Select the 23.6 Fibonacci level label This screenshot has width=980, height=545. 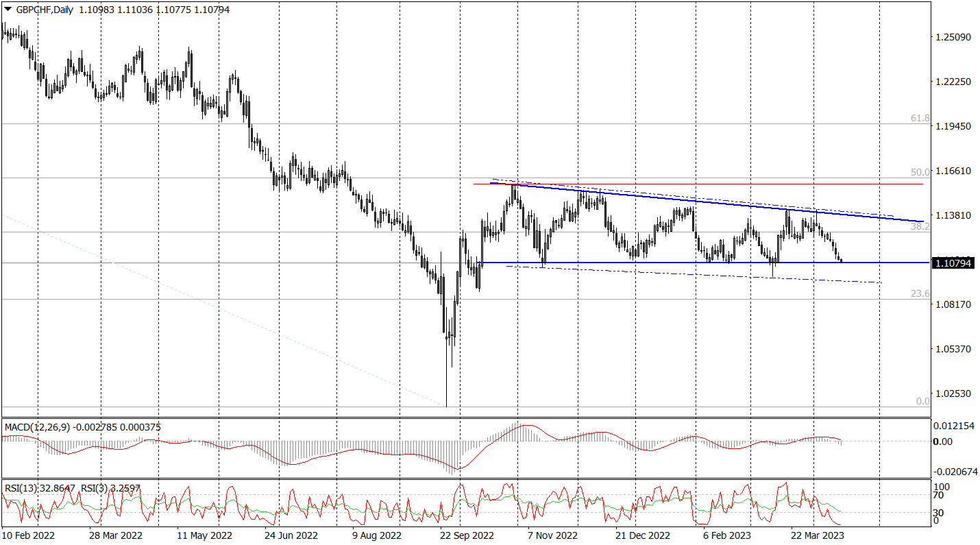tap(920, 293)
